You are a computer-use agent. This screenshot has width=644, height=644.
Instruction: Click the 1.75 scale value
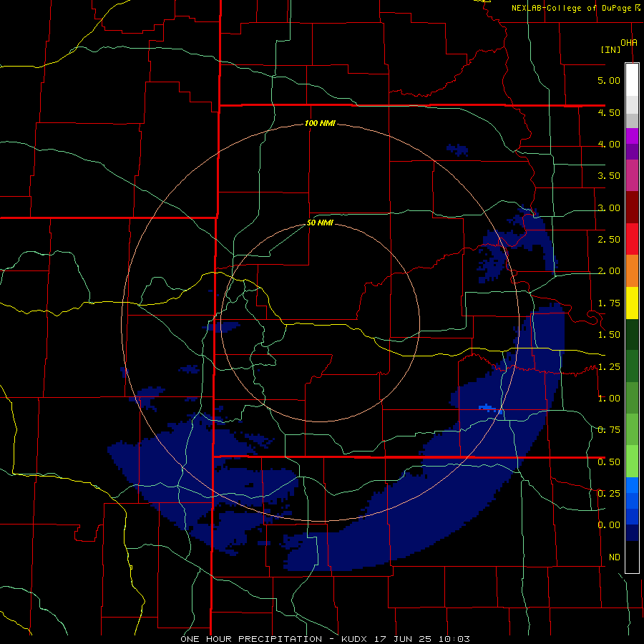(x=609, y=303)
